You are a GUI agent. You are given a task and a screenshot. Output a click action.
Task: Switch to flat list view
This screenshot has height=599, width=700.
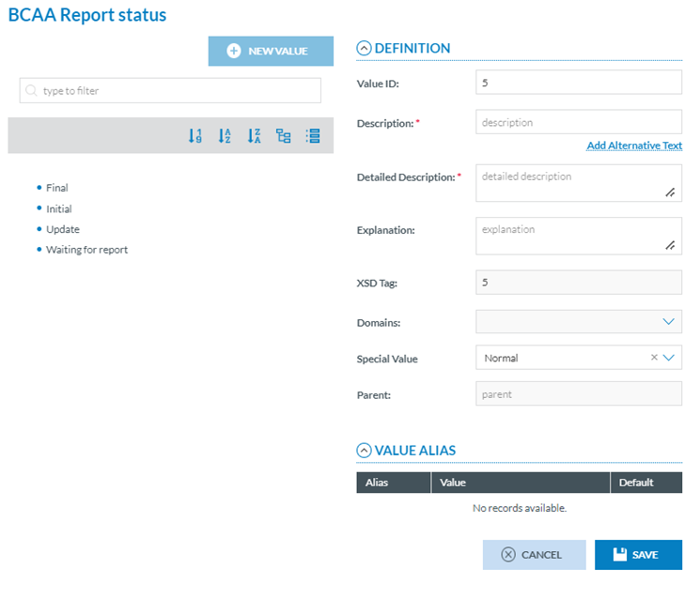tap(313, 136)
